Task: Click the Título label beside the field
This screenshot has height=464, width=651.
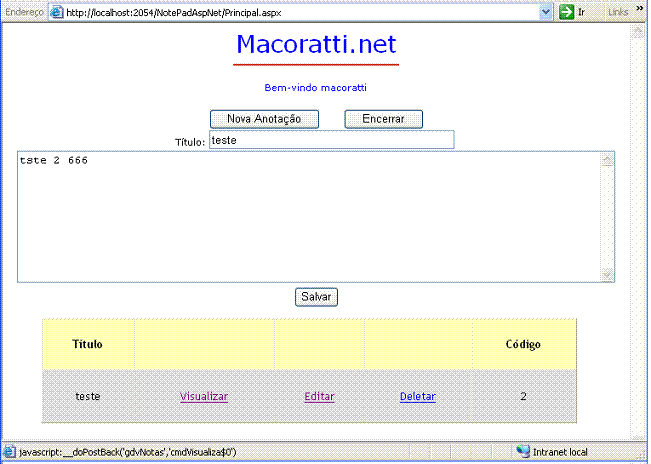Action: coord(190,142)
